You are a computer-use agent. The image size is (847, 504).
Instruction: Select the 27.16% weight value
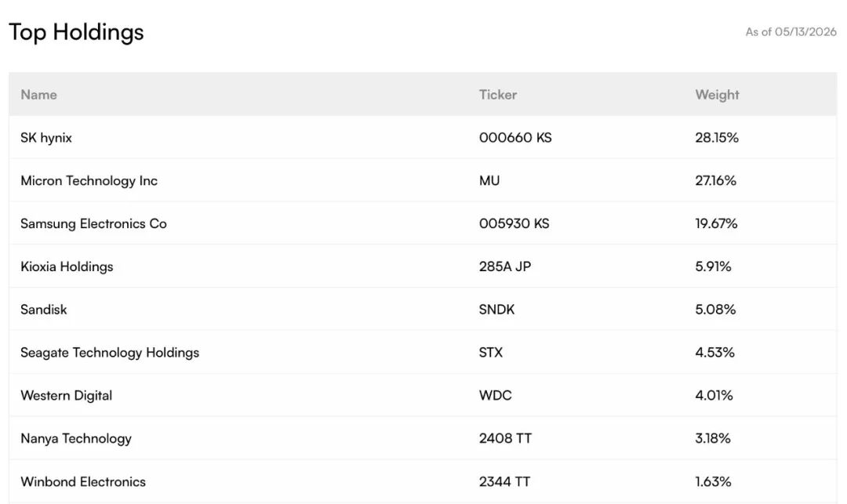coord(716,181)
